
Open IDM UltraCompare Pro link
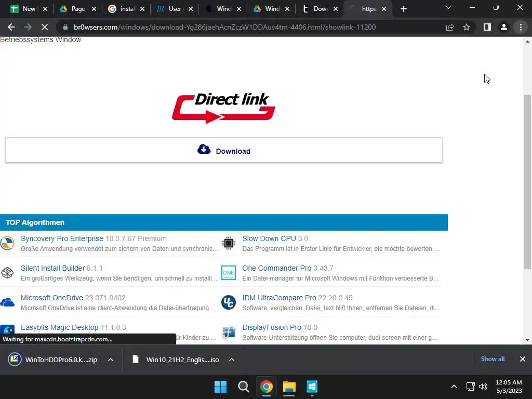click(x=279, y=298)
